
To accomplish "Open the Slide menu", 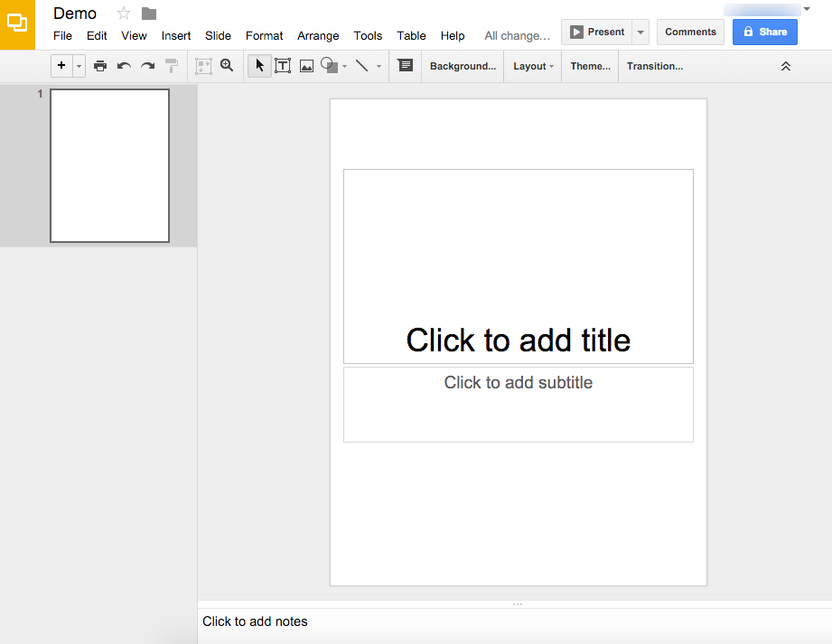I will tap(218, 35).
